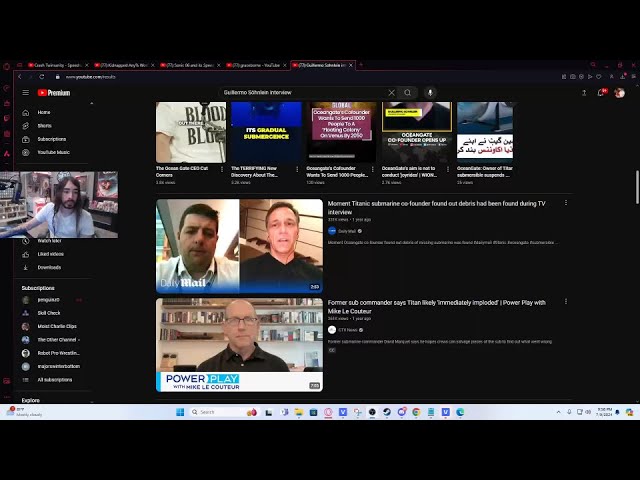This screenshot has width=640, height=480.
Task: Open YouTube notifications bell
Action: pyautogui.click(x=601, y=92)
